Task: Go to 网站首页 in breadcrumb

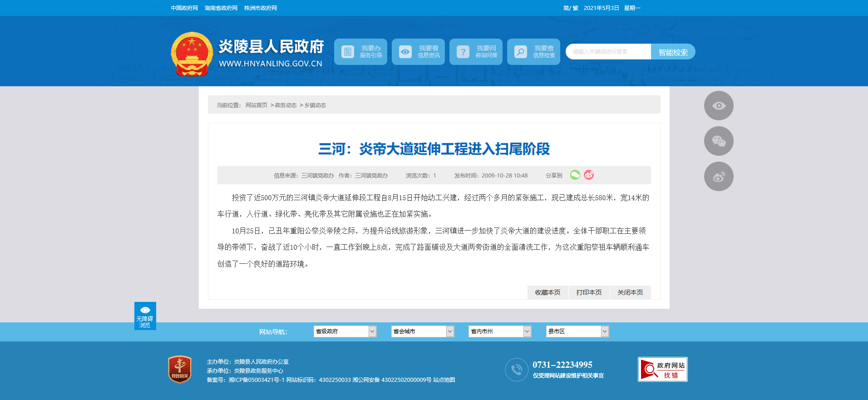Action: click(x=256, y=105)
